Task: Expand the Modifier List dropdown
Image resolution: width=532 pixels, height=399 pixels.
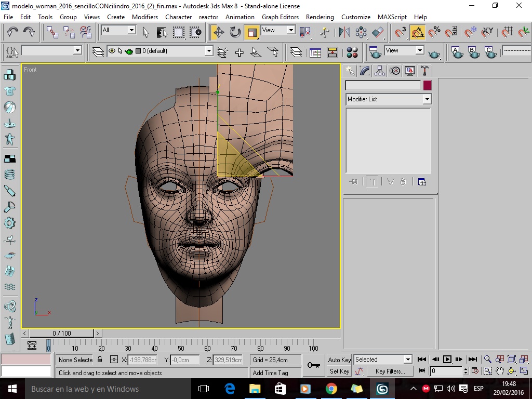Action: (427, 99)
